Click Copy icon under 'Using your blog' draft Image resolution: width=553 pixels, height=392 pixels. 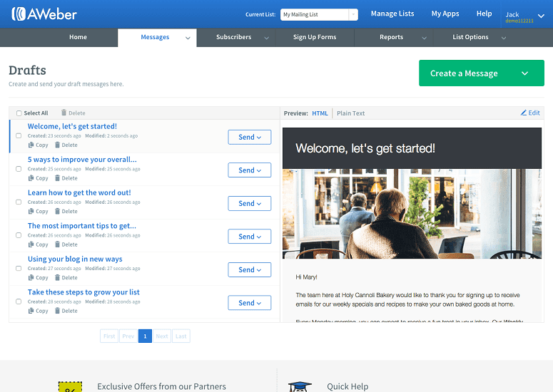click(x=31, y=277)
